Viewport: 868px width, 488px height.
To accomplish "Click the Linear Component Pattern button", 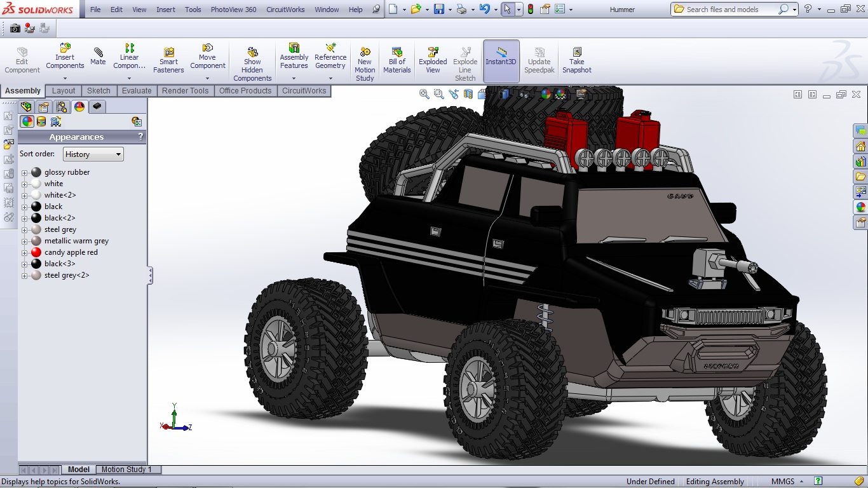I will (129, 57).
